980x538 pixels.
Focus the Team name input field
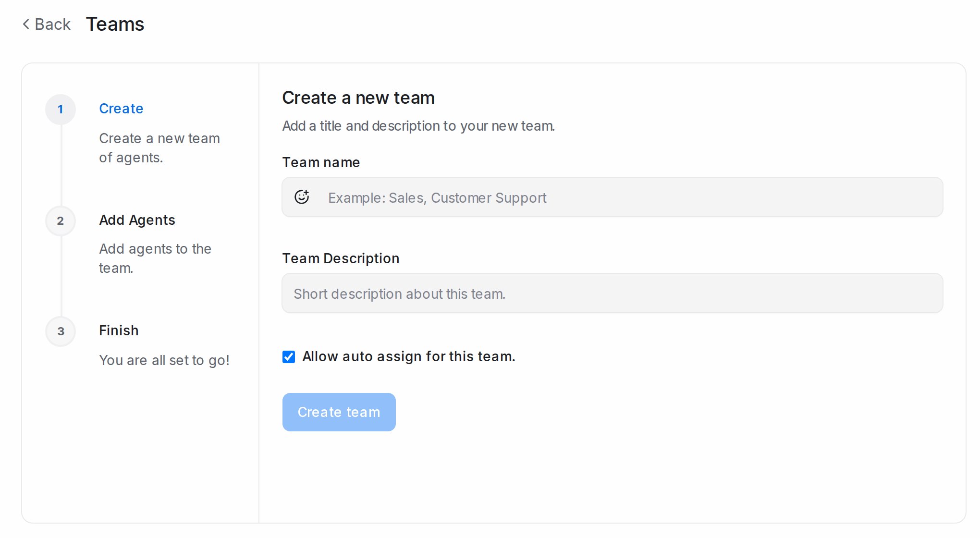612,197
